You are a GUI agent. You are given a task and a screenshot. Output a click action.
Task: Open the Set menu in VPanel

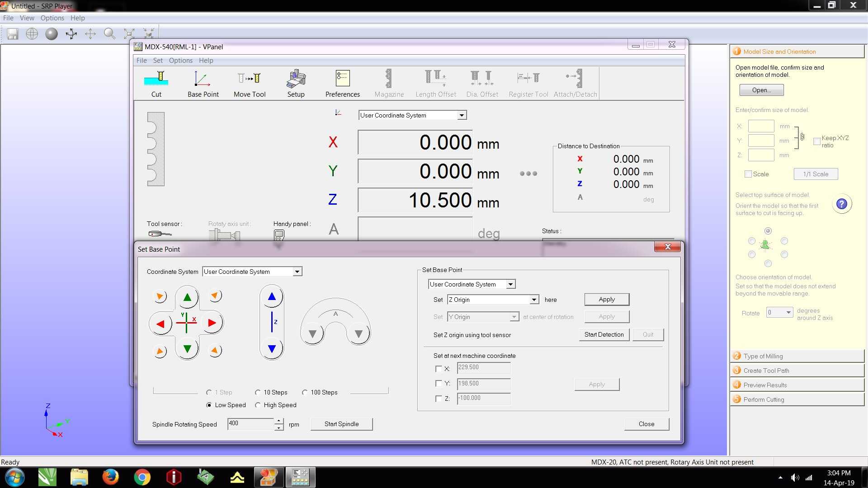click(158, 61)
